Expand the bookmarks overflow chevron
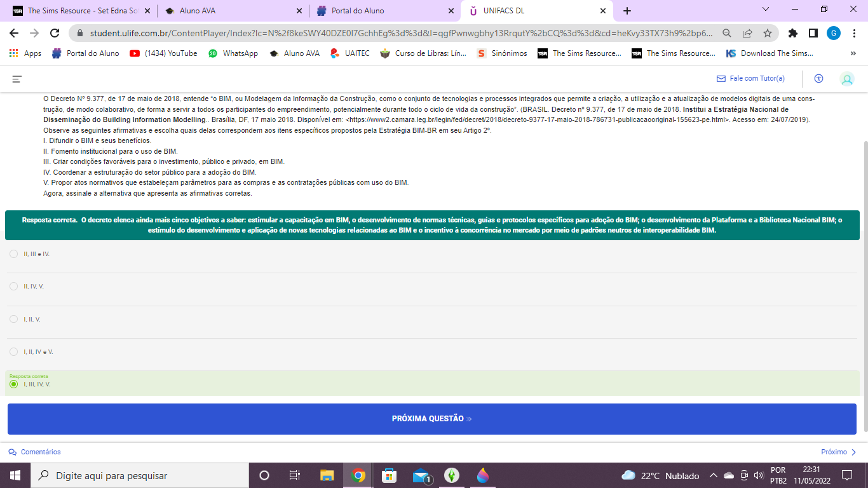 (x=853, y=53)
